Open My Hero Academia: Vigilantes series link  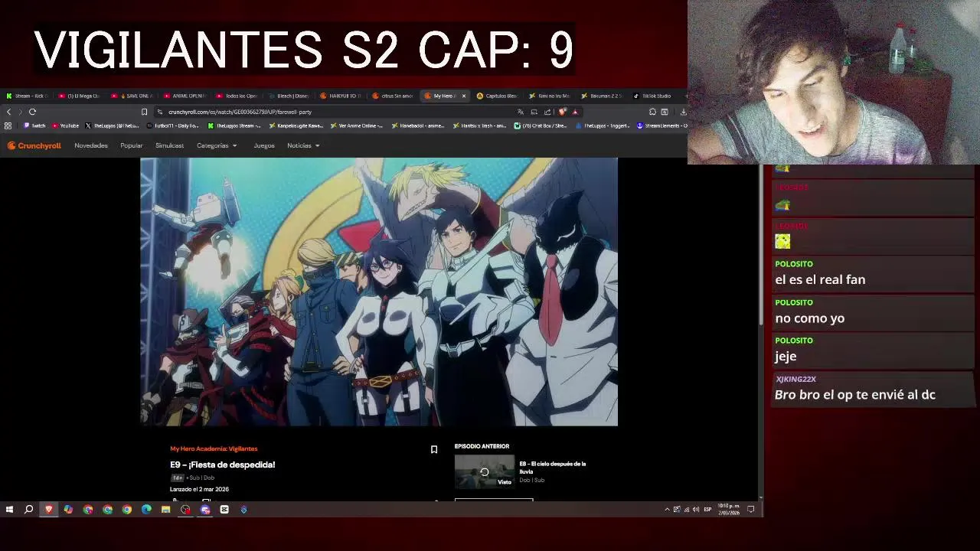[x=214, y=448]
